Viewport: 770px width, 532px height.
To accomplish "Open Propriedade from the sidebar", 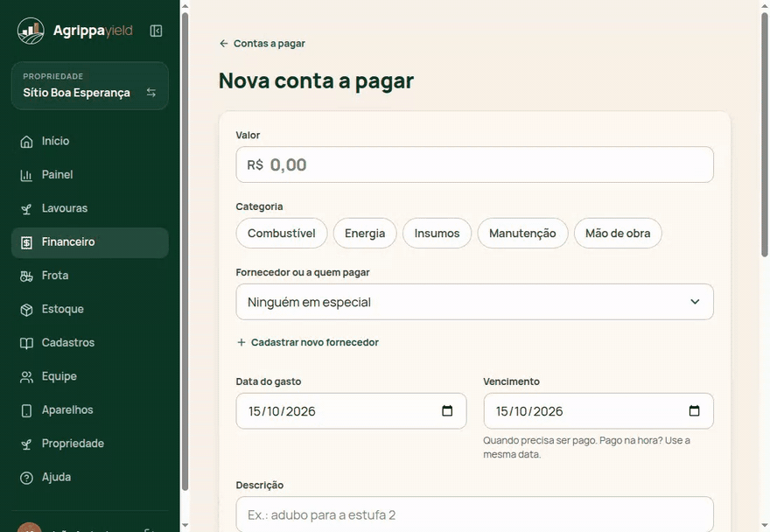I will click(90, 444).
